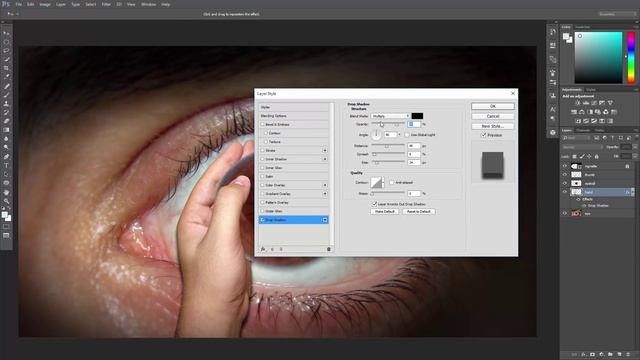Hide the hand layer with its eye icon
Screen dimensions: 640x360
pos(565,192)
